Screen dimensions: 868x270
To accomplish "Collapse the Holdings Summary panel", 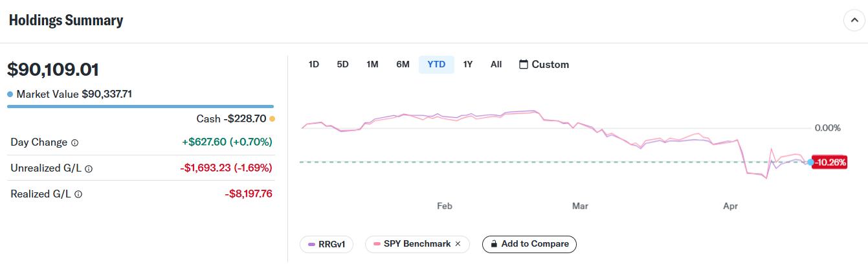I will (854, 21).
